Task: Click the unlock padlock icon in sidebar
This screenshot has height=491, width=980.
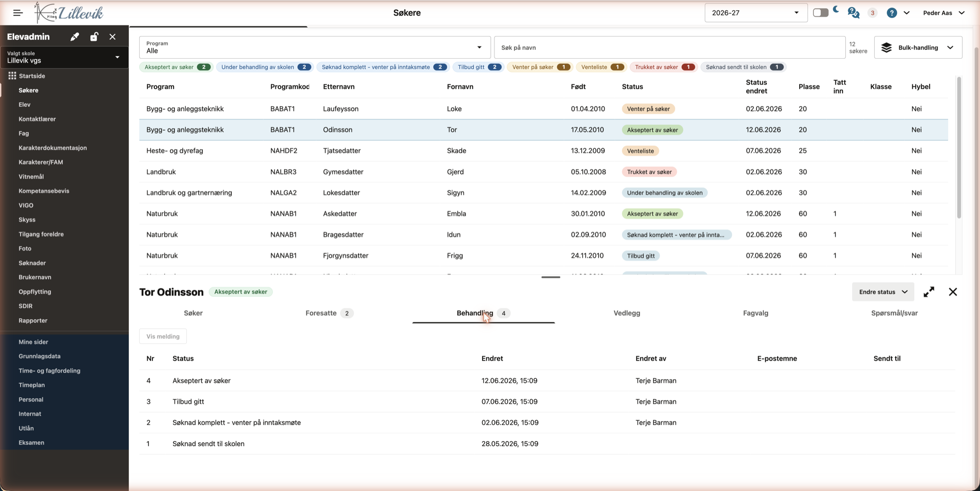Action: [94, 37]
